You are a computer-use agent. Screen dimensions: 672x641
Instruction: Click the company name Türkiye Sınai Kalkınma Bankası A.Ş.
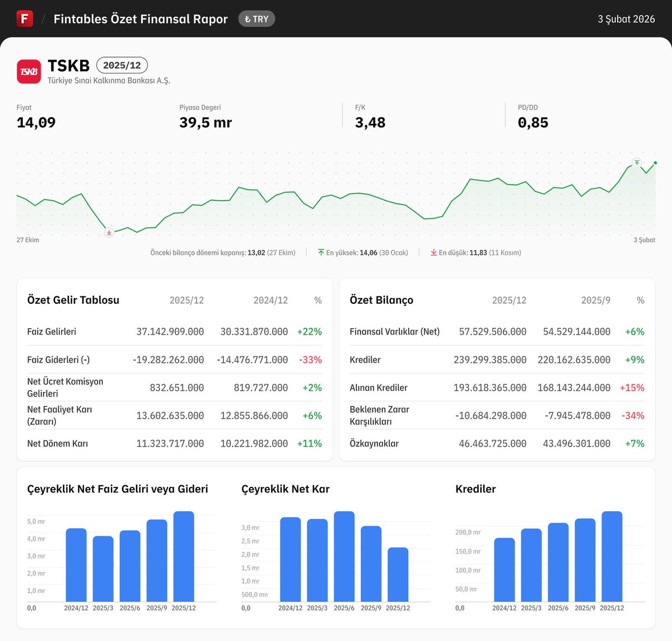point(109,81)
